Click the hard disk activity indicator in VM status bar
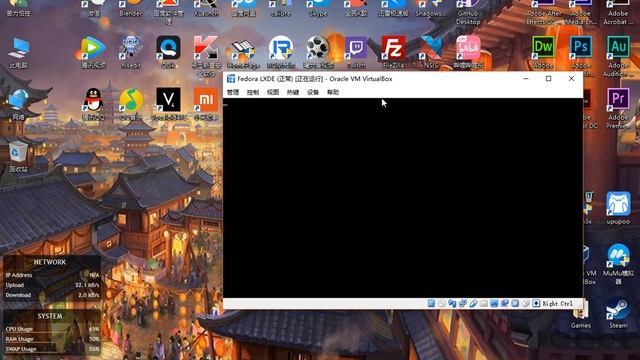 (x=431, y=303)
